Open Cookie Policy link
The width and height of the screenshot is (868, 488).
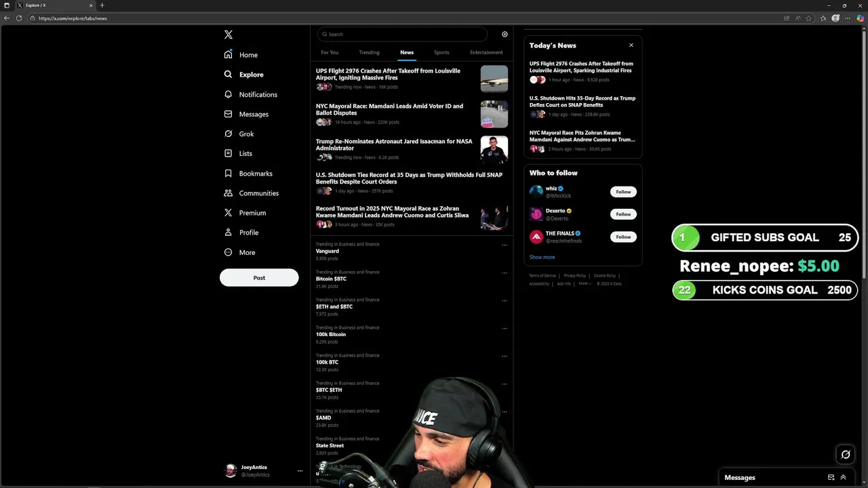click(605, 276)
